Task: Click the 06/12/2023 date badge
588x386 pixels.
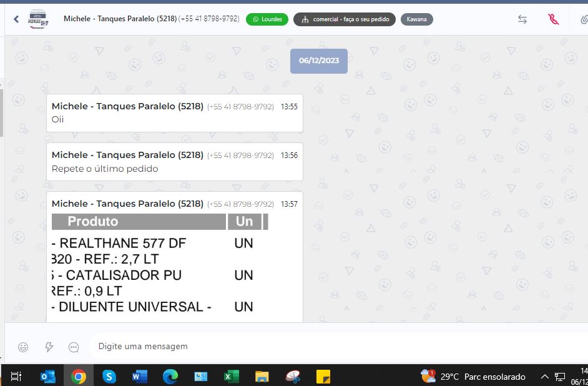Action: pos(318,61)
